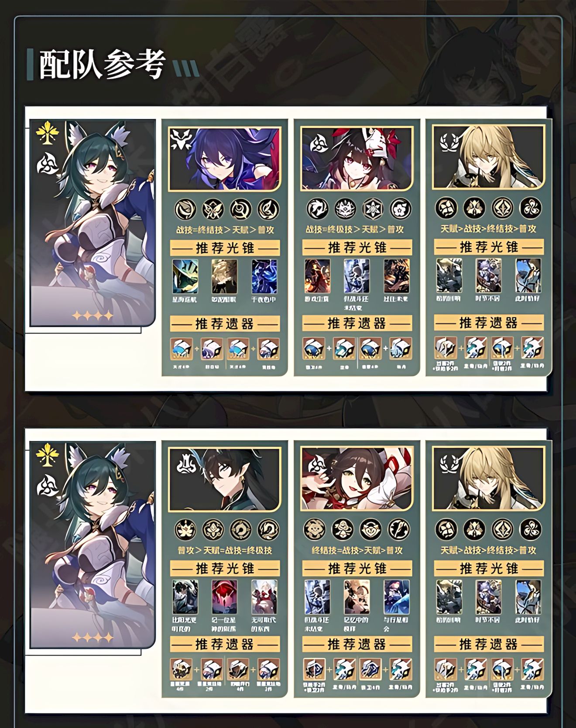Select the red light cone thumbnail under Dan Heng
The width and height of the screenshot is (576, 728).
click(224, 597)
